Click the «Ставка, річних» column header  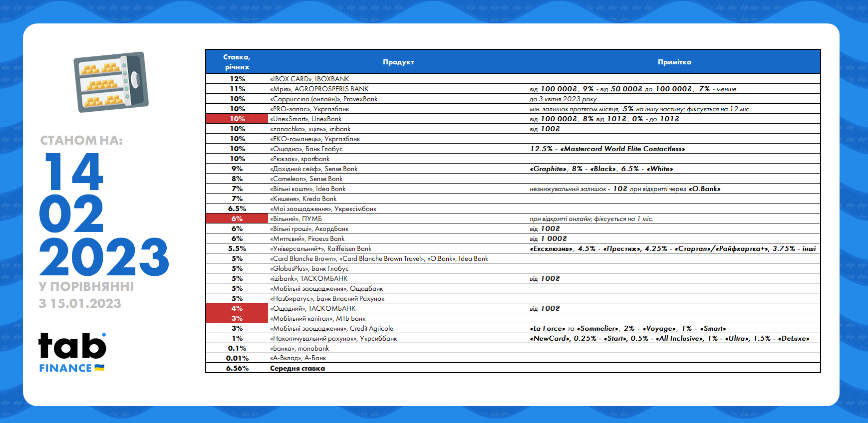(237, 62)
